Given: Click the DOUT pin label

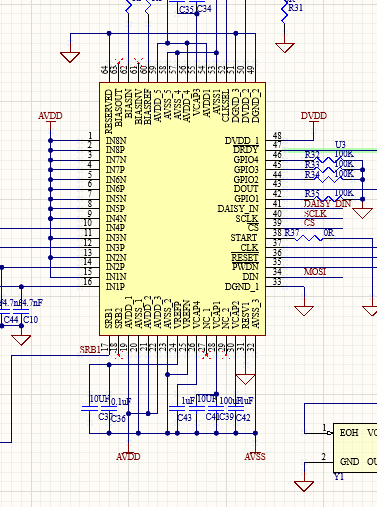Looking at the screenshot, I should click(x=246, y=189).
